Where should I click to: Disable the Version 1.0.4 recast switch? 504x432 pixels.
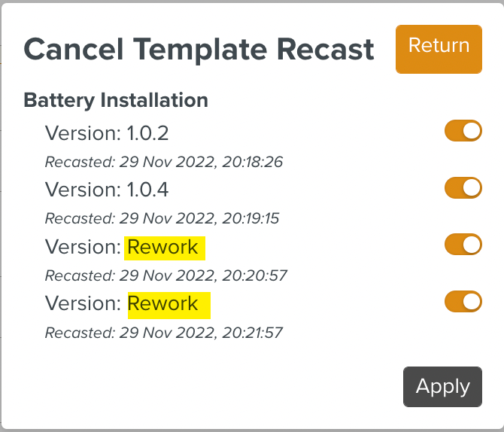pyautogui.click(x=463, y=187)
